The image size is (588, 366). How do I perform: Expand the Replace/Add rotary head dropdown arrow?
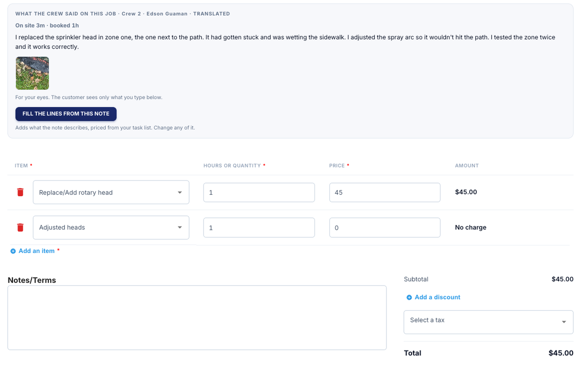click(x=180, y=193)
